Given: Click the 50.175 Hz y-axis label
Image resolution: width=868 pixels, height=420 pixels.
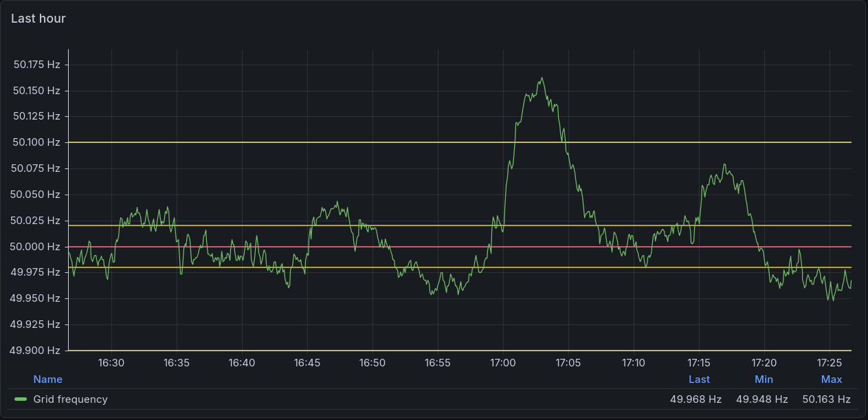Looking at the screenshot, I should click(x=36, y=65).
